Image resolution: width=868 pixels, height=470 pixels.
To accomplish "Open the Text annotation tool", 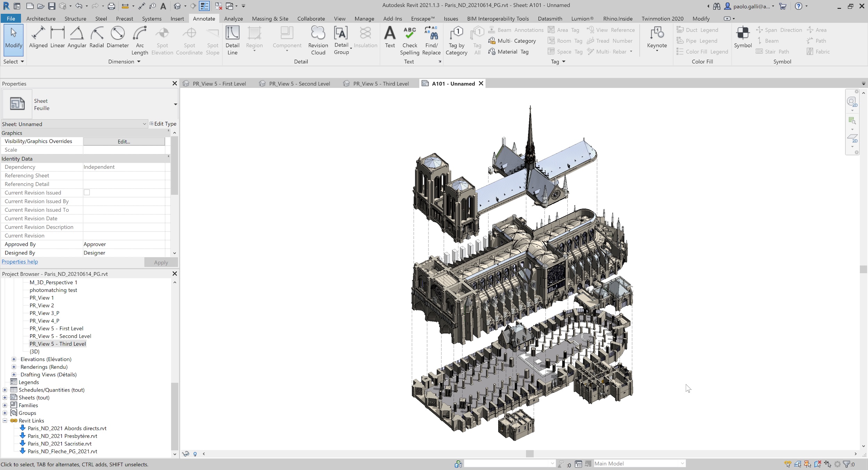I will pyautogui.click(x=390, y=37).
